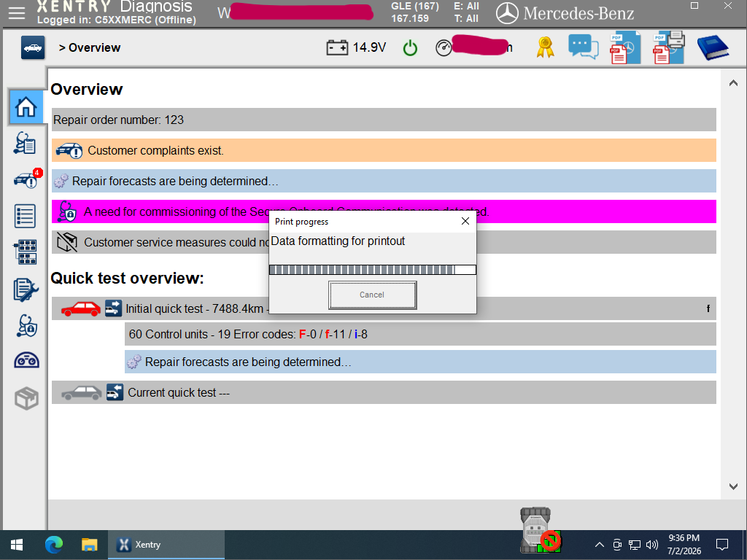Open the instrument cluster gauge sidebar icon
The height and width of the screenshot is (560, 747).
[27, 360]
